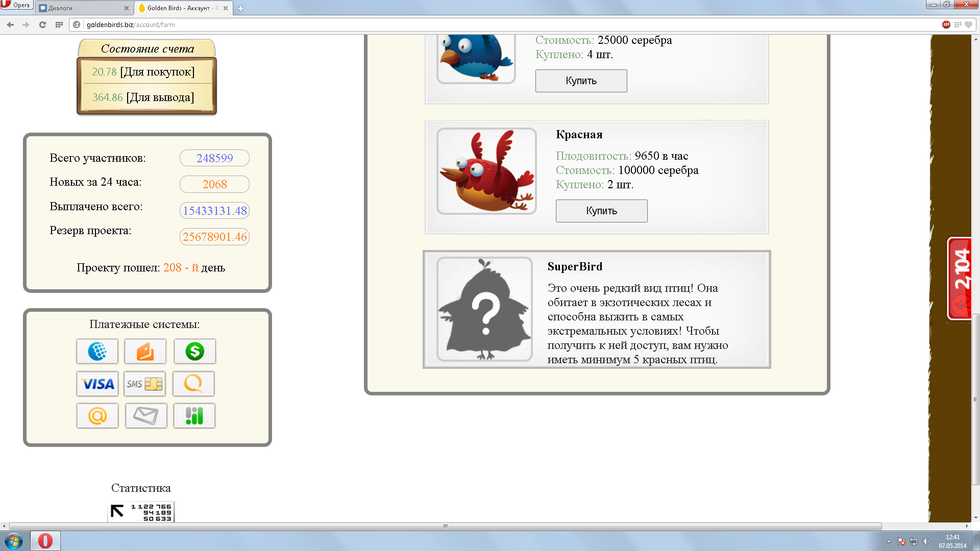Buy the red bird with Купить button

601,211
